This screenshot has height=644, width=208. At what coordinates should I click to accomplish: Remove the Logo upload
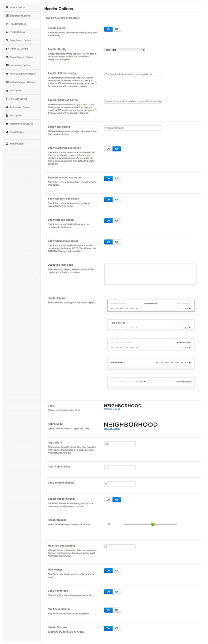click(x=112, y=409)
